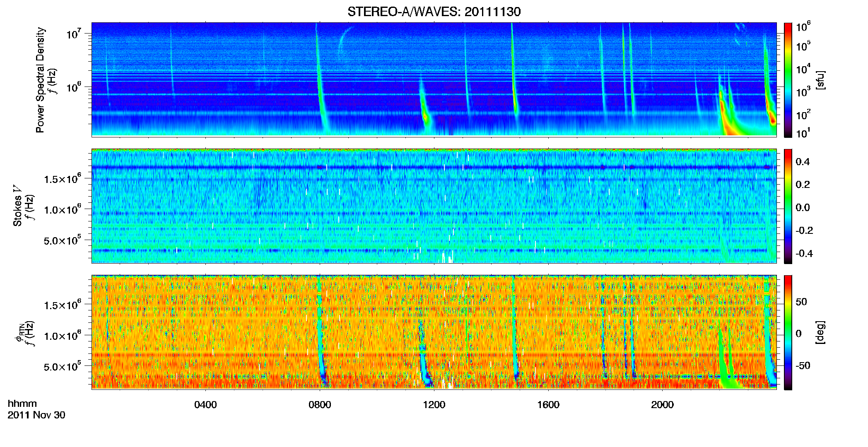
Task: Click the φRTN bottom panel axis label
Action: (19, 333)
